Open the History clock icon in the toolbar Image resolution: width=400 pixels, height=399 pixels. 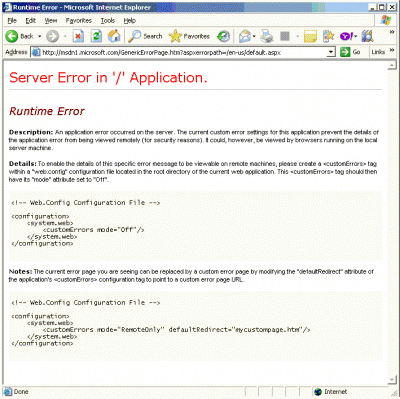coord(223,36)
